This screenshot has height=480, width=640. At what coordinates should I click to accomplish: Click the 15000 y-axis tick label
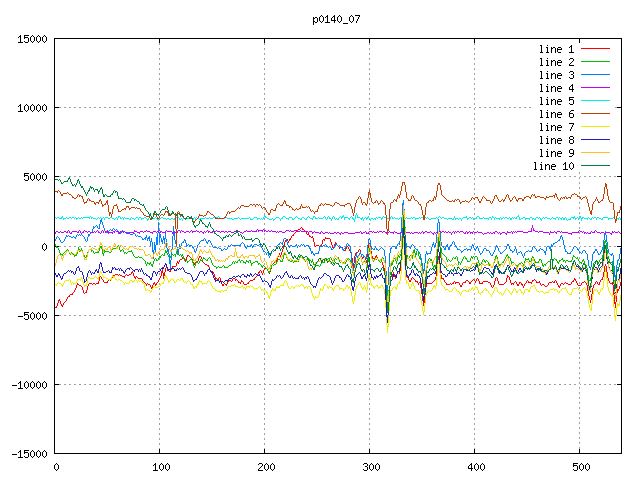30,39
